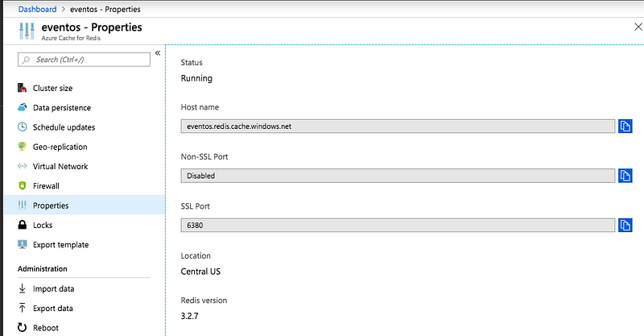
Task: Click the Properties sliders icon in sidebar
Action: click(x=23, y=205)
